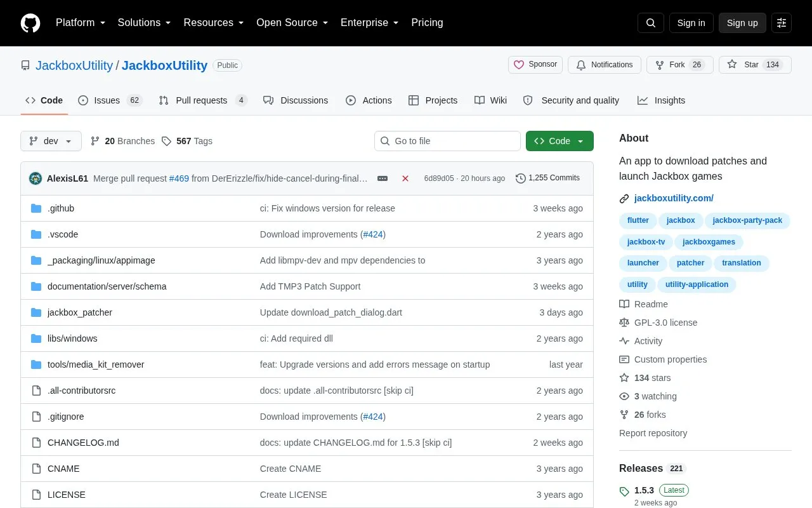
Task: Click the Activity pulse icon
Action: coord(624,341)
